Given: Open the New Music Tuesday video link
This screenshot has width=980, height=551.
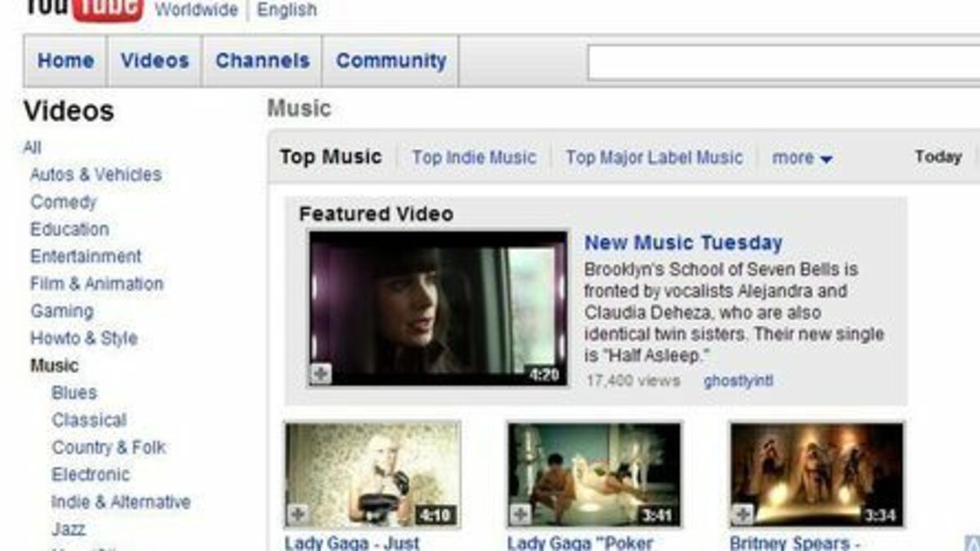Looking at the screenshot, I should [684, 242].
